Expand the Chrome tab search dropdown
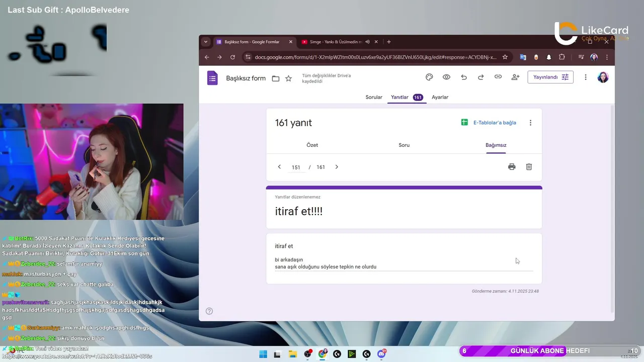 (x=206, y=42)
